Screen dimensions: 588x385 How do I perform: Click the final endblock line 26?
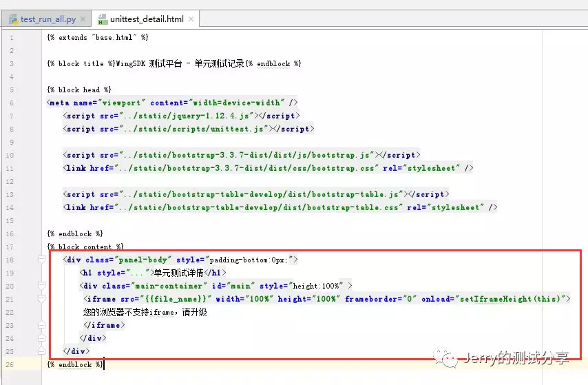point(75,364)
